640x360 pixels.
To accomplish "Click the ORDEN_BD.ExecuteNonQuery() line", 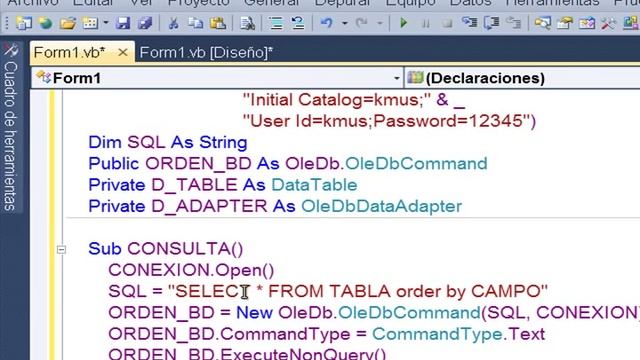I will [x=247, y=353].
